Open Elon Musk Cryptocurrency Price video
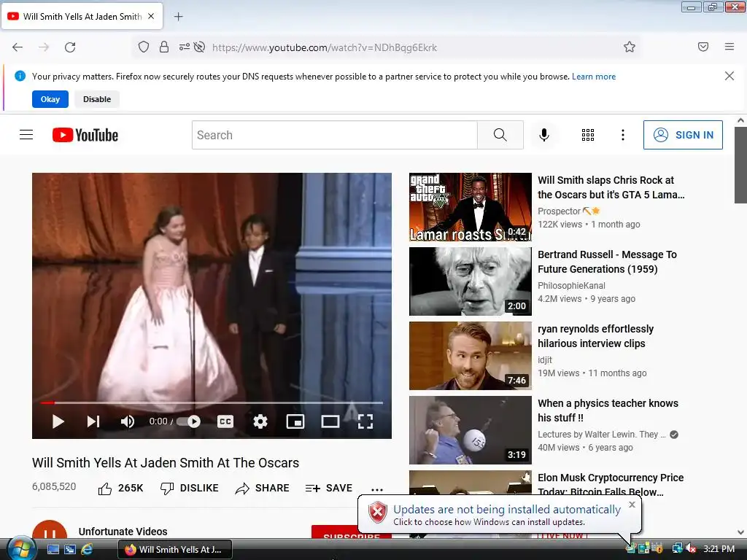Image resolution: width=747 pixels, height=560 pixels. (611, 484)
